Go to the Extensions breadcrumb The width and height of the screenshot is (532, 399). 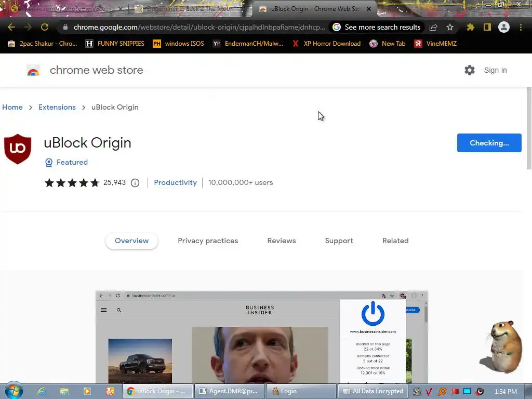tap(57, 107)
